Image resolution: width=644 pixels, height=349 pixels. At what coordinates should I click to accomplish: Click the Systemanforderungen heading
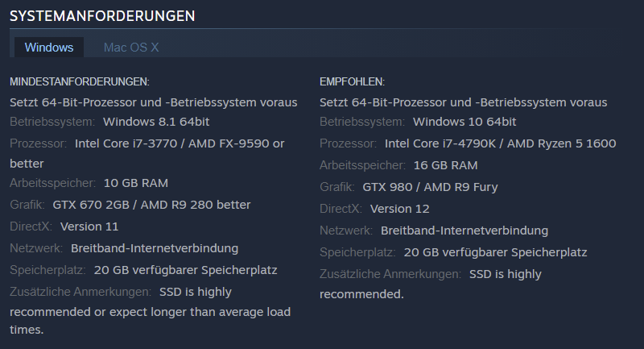pos(103,15)
